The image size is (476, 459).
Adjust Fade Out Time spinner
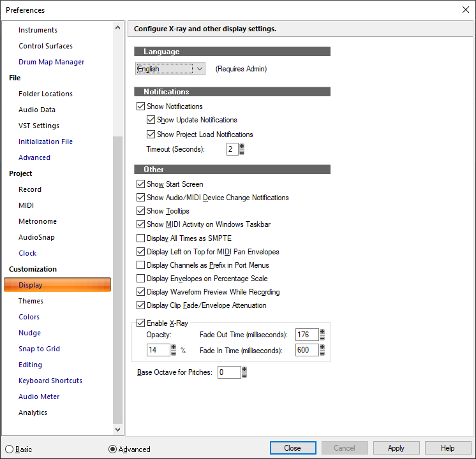(322, 334)
